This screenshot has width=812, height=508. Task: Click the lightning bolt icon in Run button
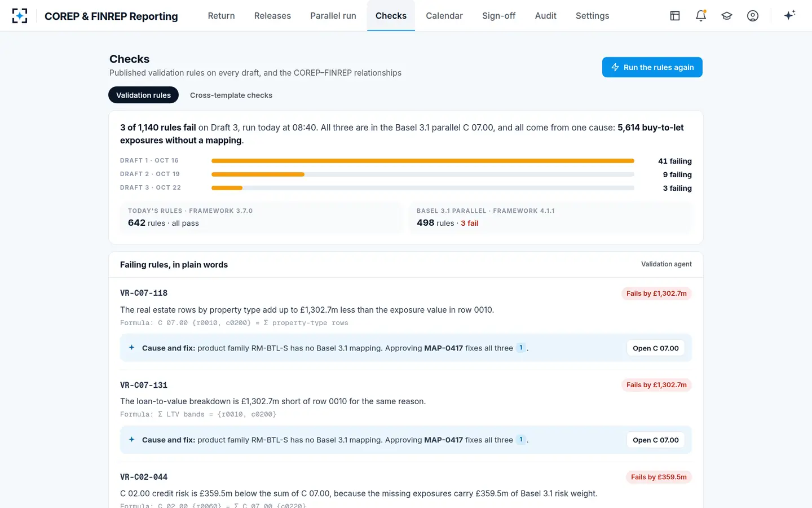click(x=615, y=67)
